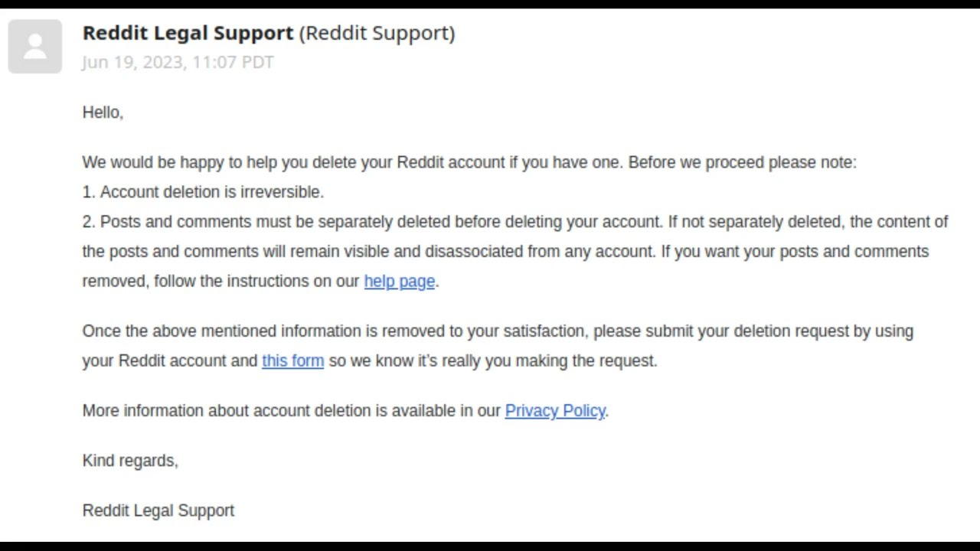Click the 'Kind regards,' closing line

click(130, 461)
